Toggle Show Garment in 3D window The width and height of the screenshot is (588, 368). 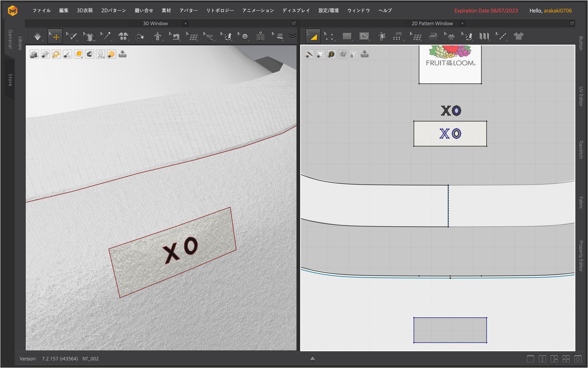pos(45,54)
